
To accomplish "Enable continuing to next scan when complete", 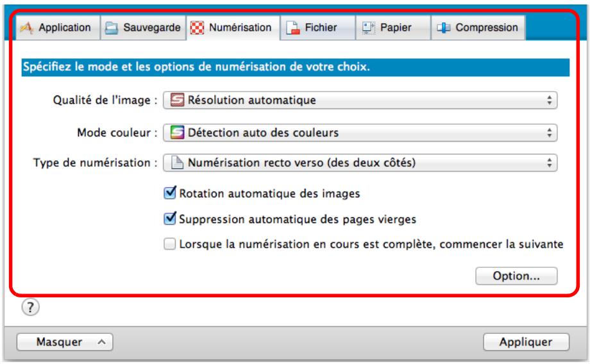I will coord(170,244).
